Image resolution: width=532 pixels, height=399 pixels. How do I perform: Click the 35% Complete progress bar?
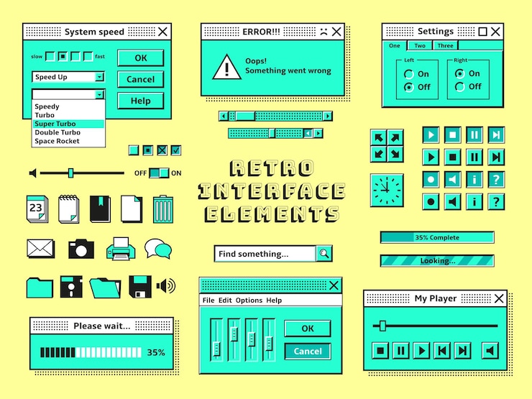coord(437,237)
